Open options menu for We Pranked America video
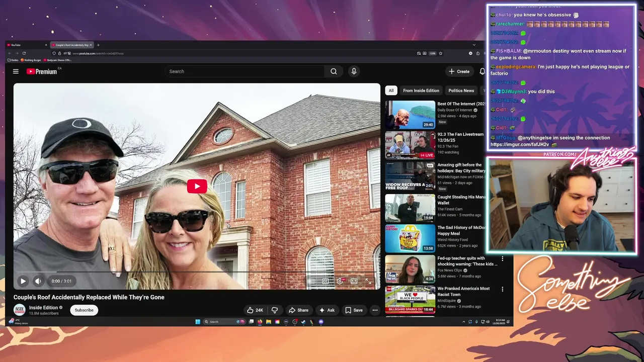Image resolution: width=644 pixels, height=362 pixels. click(x=502, y=289)
